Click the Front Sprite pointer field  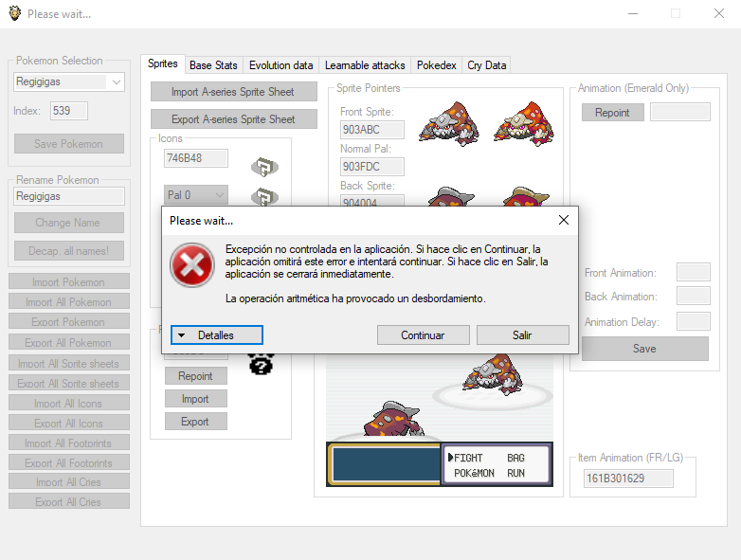(372, 130)
